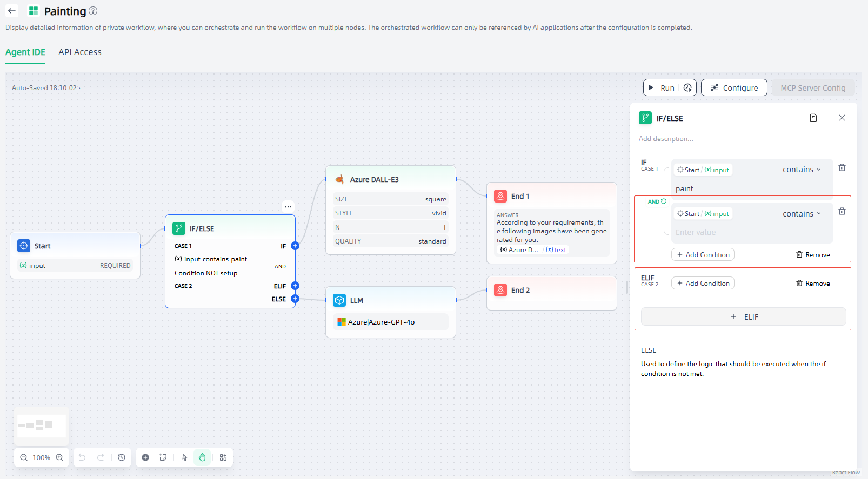This screenshot has width=868, height=479.
Task: Open the three-dot menu above IF/ELSE node
Action: pos(288,206)
